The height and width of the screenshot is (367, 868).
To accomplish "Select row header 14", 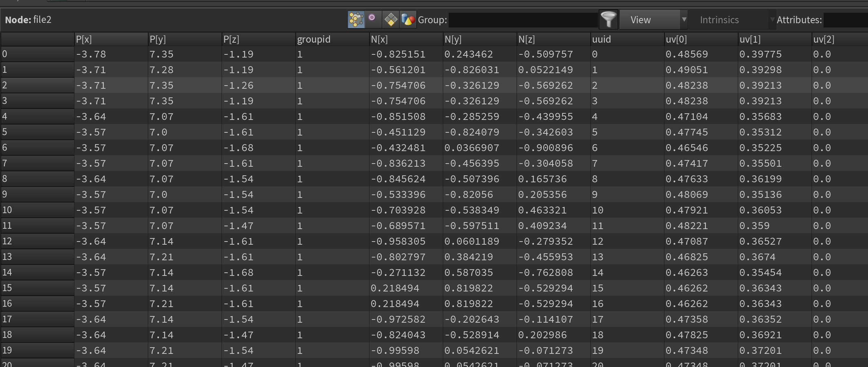I will coord(37,272).
